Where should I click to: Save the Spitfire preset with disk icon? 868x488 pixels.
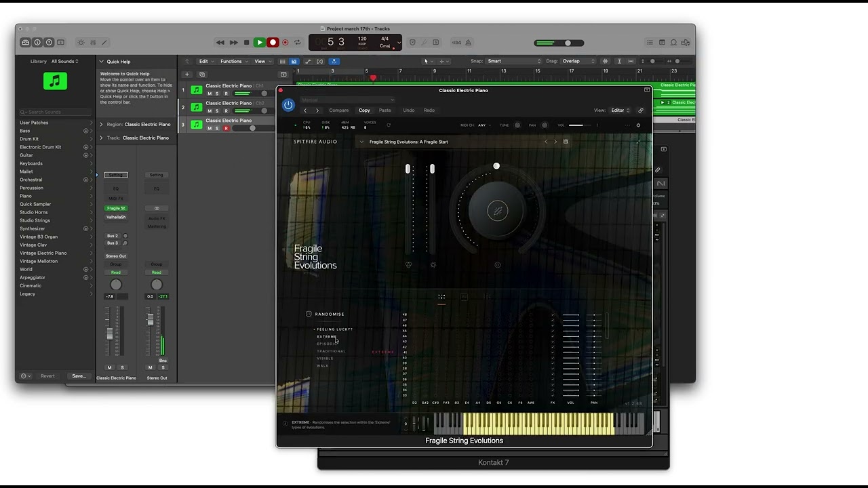click(x=566, y=142)
